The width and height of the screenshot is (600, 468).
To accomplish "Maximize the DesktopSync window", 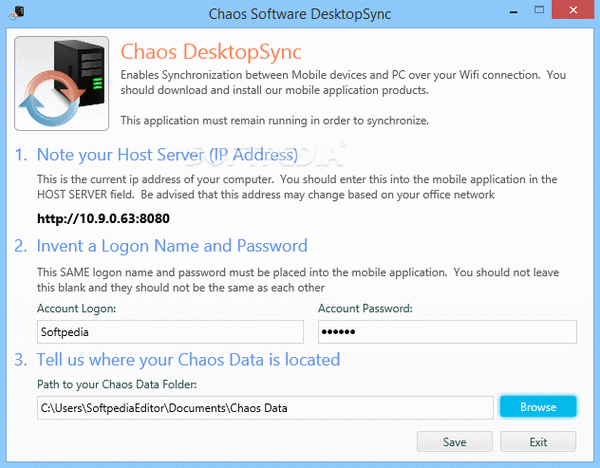I will (x=539, y=10).
